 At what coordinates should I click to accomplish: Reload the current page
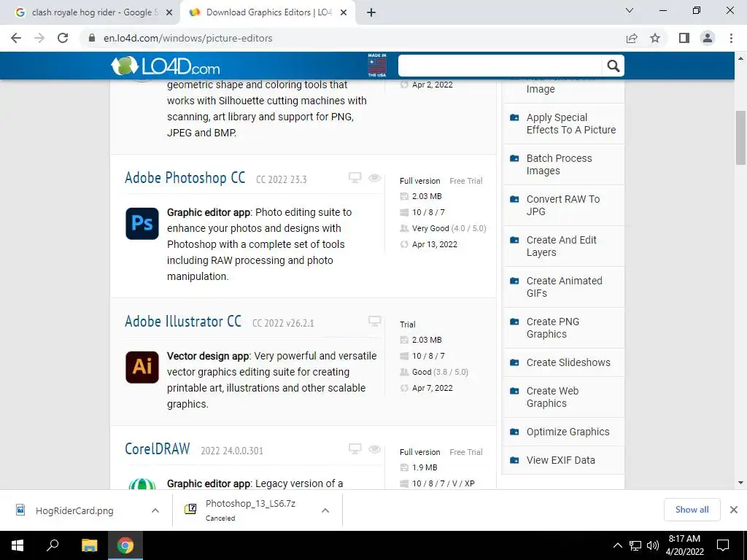tap(63, 38)
